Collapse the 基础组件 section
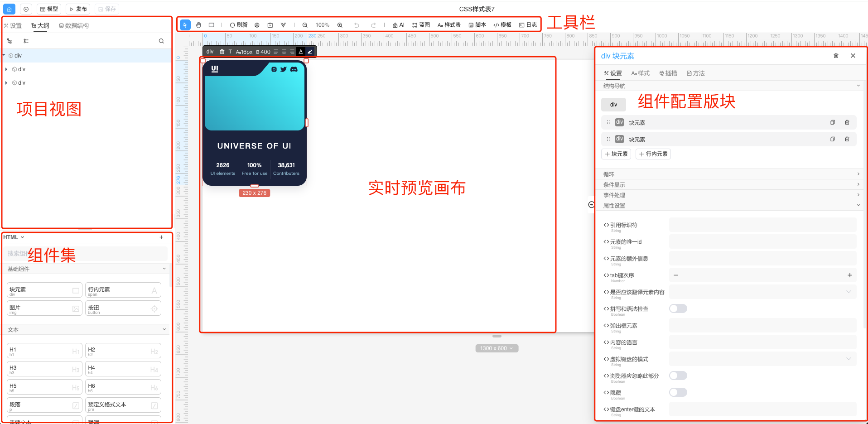Screen dimensions: 868x424 click(164, 268)
